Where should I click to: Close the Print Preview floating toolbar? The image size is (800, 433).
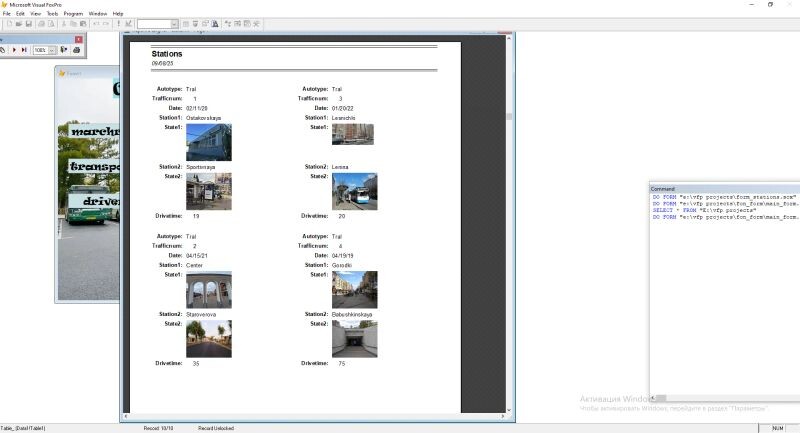(x=79, y=38)
